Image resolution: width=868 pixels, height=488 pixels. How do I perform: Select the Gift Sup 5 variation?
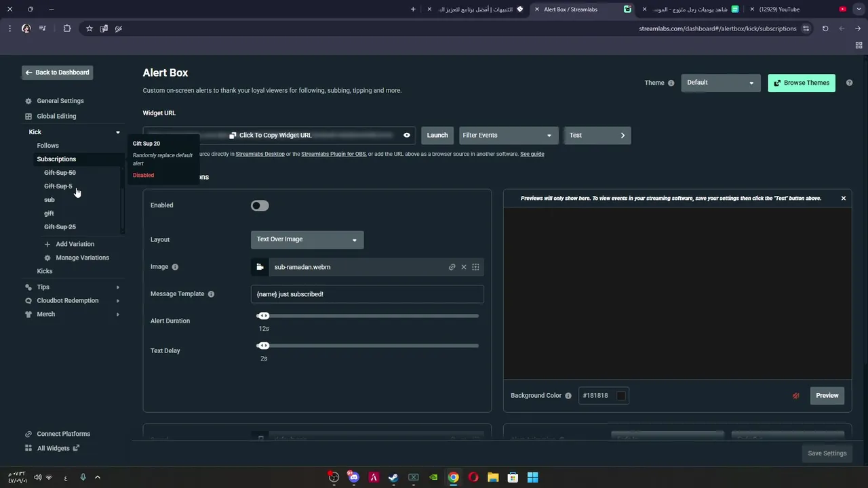point(58,186)
